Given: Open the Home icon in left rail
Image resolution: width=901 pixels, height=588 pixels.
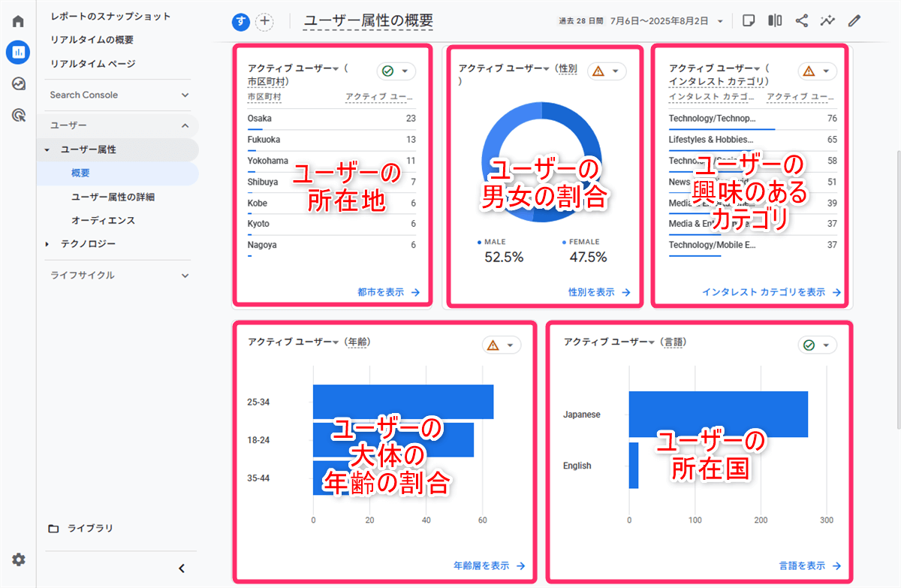Looking at the screenshot, I should click(18, 21).
